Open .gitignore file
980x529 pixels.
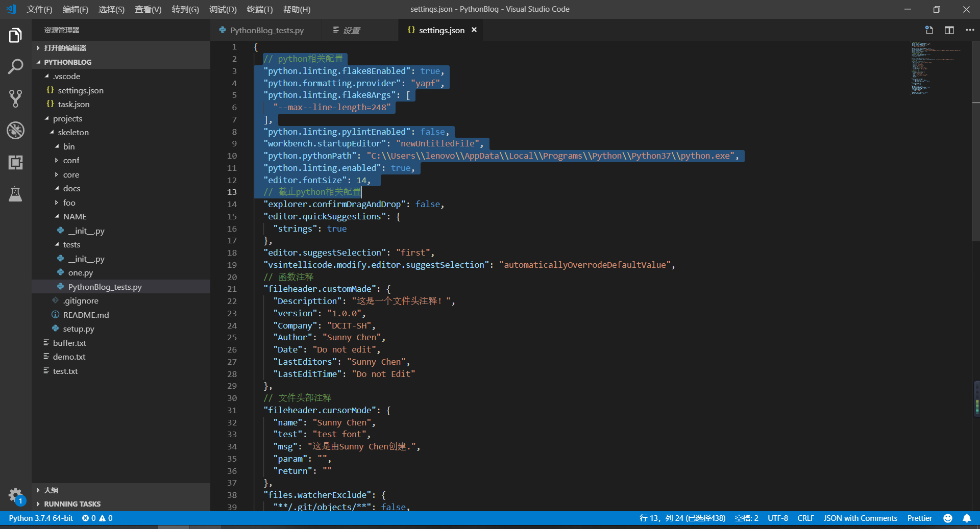point(121,300)
